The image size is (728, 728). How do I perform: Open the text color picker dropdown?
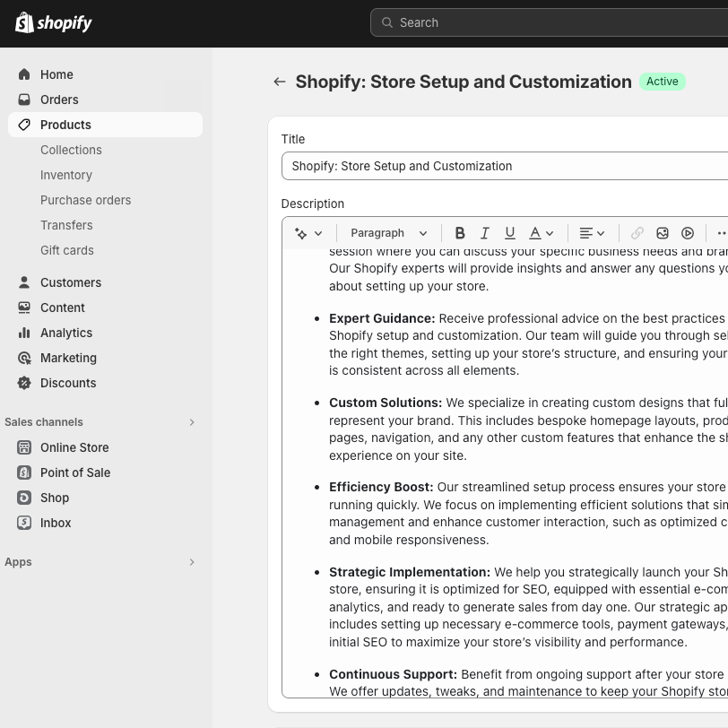coord(542,233)
